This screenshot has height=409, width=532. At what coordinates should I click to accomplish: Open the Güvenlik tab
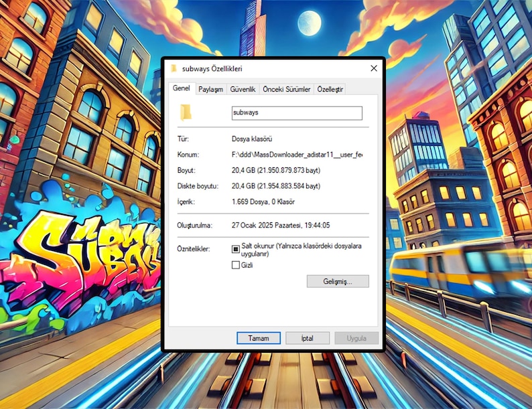click(243, 89)
